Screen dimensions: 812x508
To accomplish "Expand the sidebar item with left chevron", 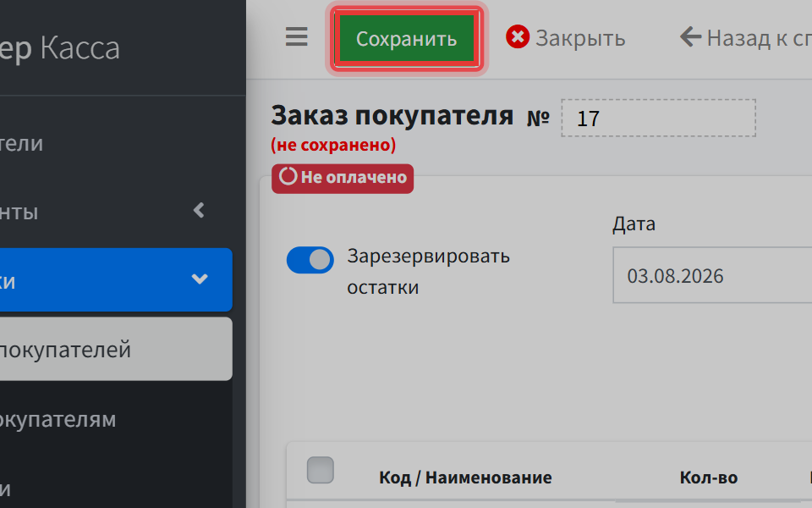I will 116,211.
